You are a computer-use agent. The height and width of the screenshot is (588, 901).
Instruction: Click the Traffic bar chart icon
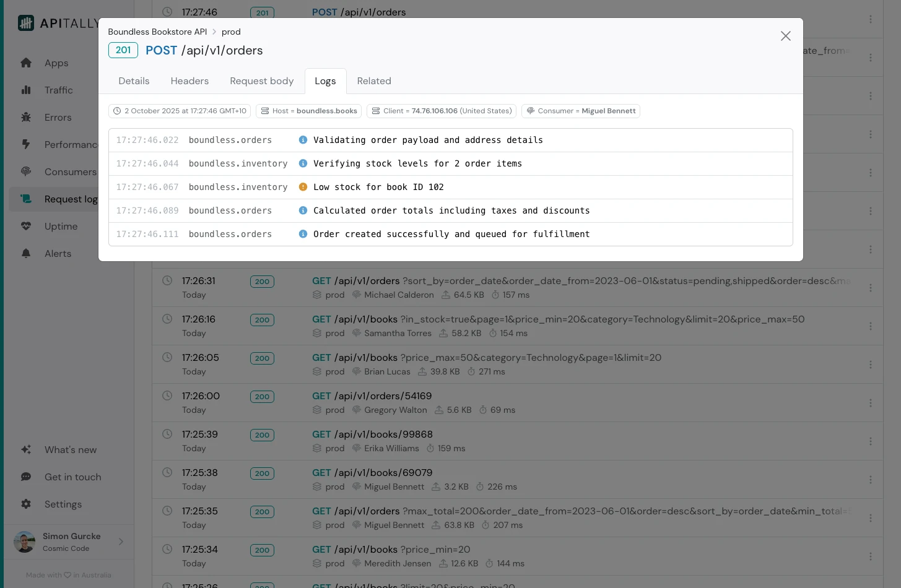pos(26,90)
